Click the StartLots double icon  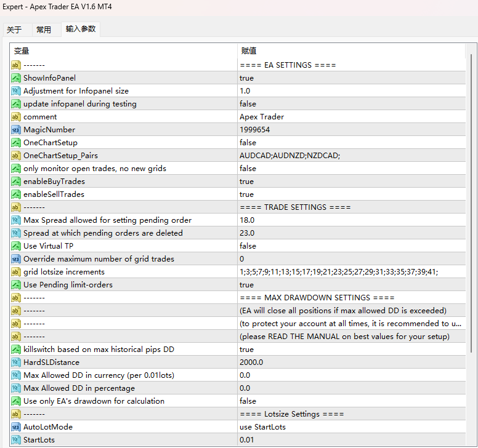[x=16, y=440]
